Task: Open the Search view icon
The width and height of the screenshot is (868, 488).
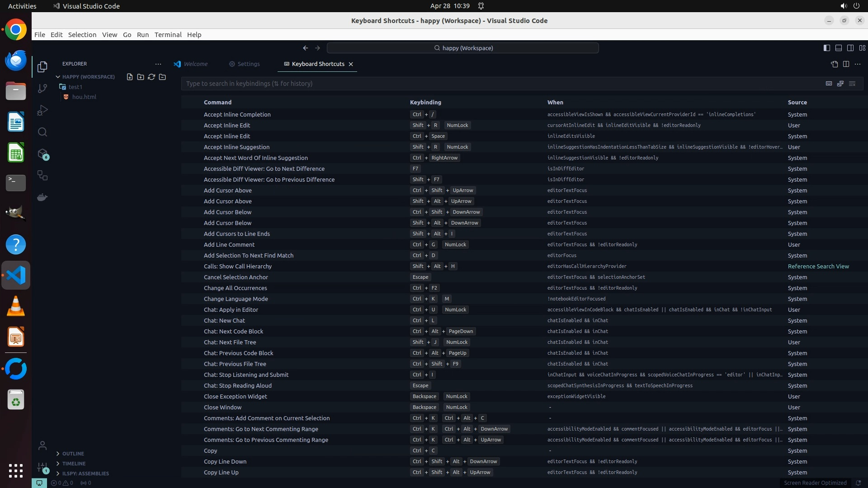Action: [x=42, y=132]
